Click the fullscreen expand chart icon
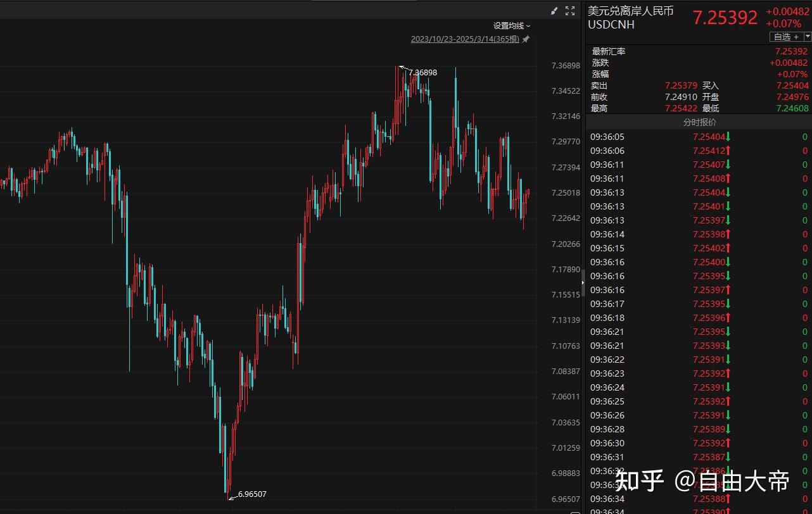 pos(570,11)
